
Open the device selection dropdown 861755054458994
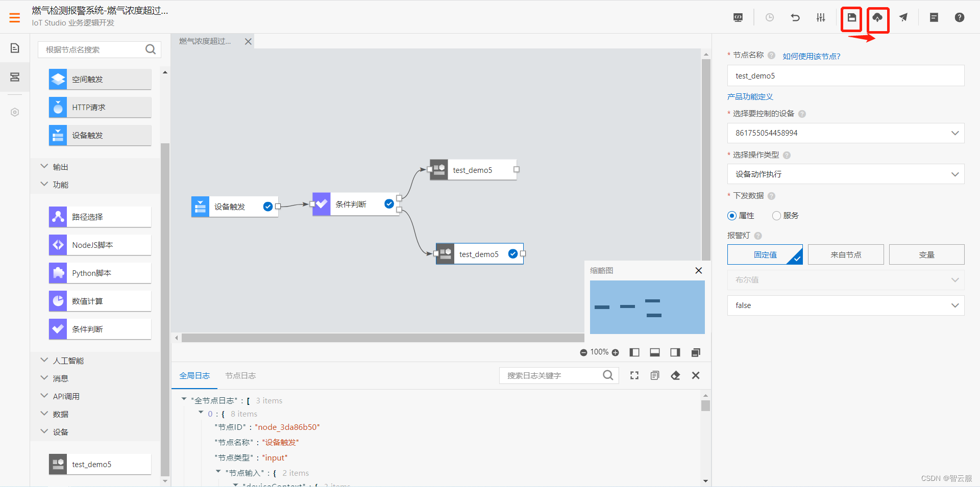pyautogui.click(x=846, y=133)
